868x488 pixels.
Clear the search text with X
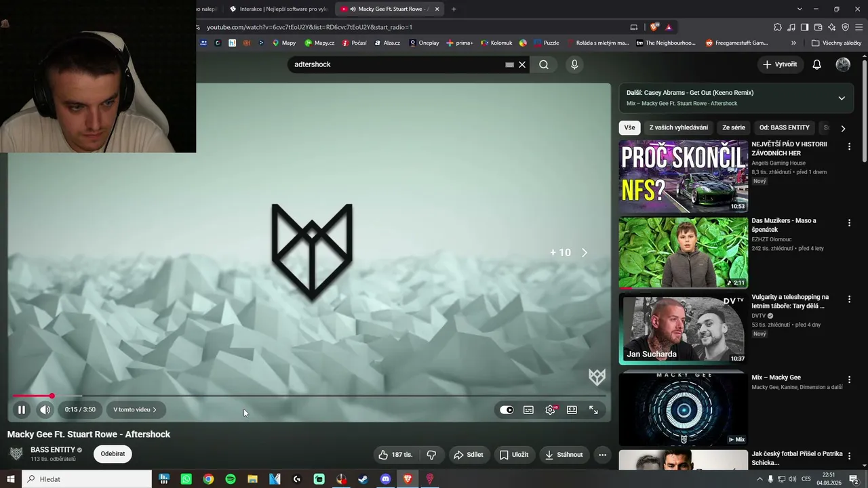tap(522, 64)
